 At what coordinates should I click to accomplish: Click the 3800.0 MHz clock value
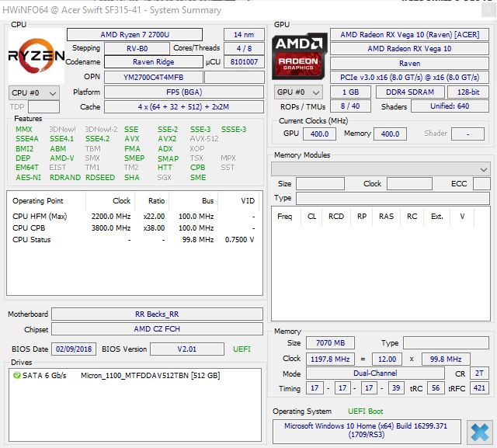coord(111,228)
